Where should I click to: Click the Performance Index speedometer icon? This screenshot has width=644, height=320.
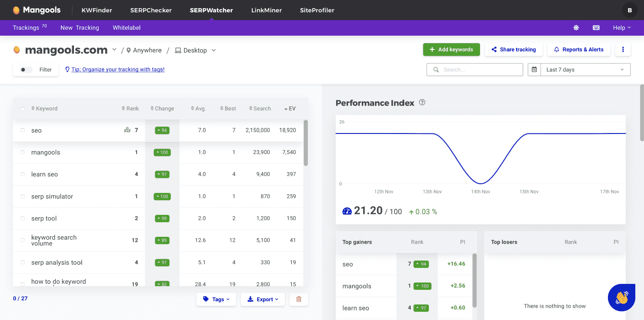(347, 211)
